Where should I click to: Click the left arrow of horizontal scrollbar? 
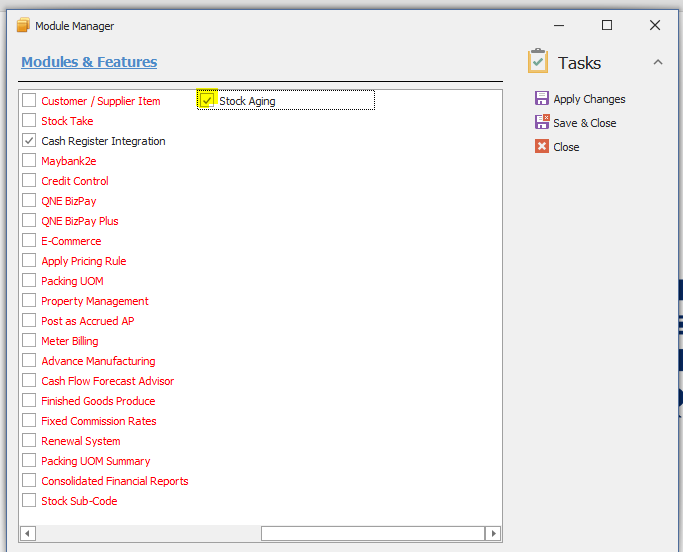pos(28,533)
